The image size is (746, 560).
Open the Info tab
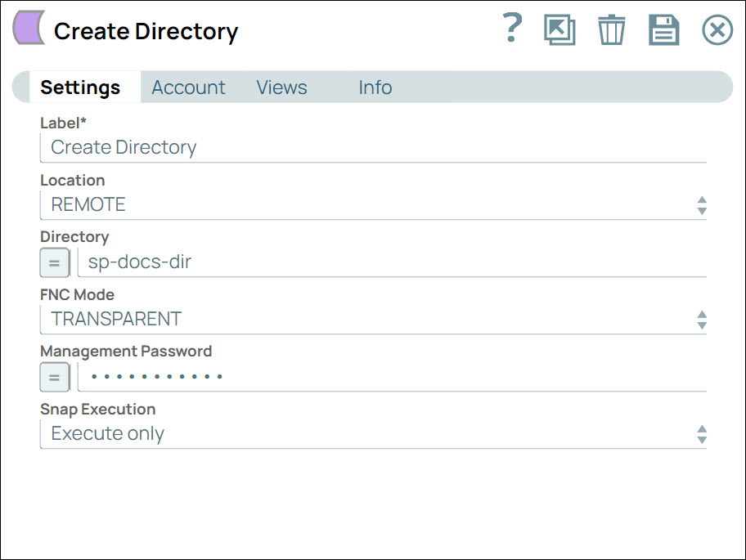coord(375,87)
